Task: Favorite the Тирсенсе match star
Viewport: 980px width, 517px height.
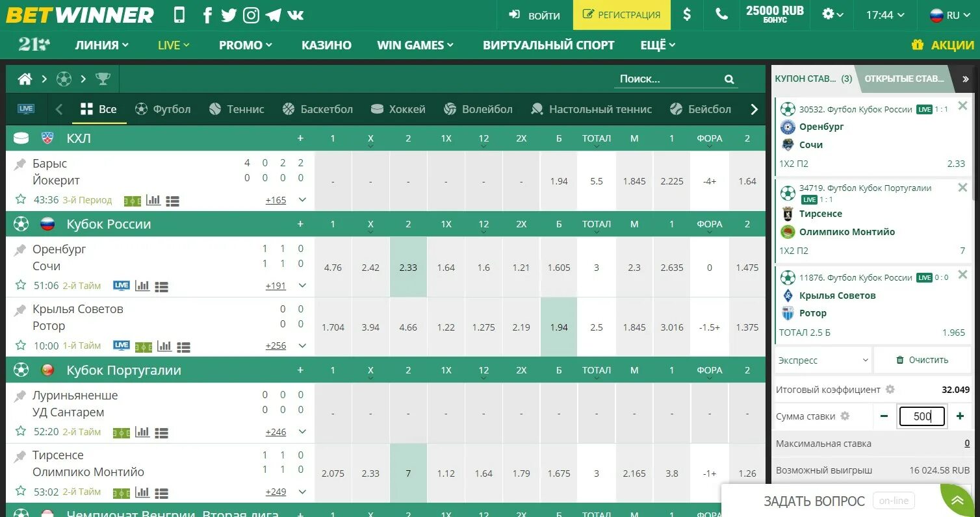Action: (21, 491)
